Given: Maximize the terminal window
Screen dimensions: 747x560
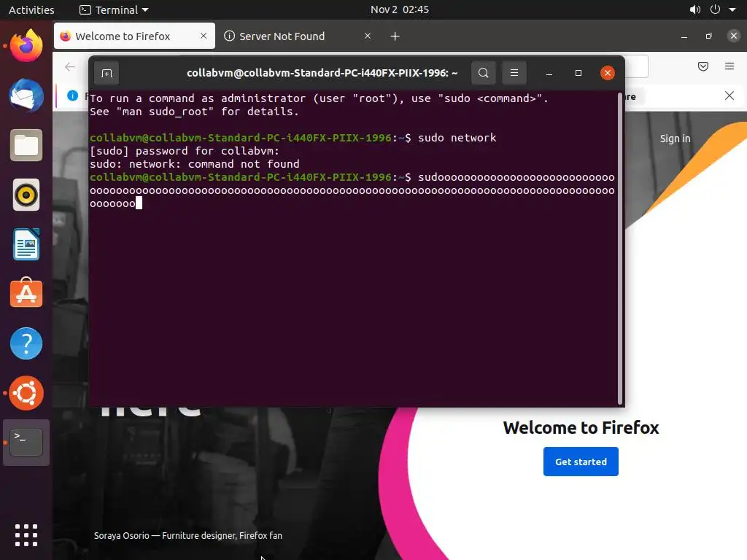Looking at the screenshot, I should [578, 73].
